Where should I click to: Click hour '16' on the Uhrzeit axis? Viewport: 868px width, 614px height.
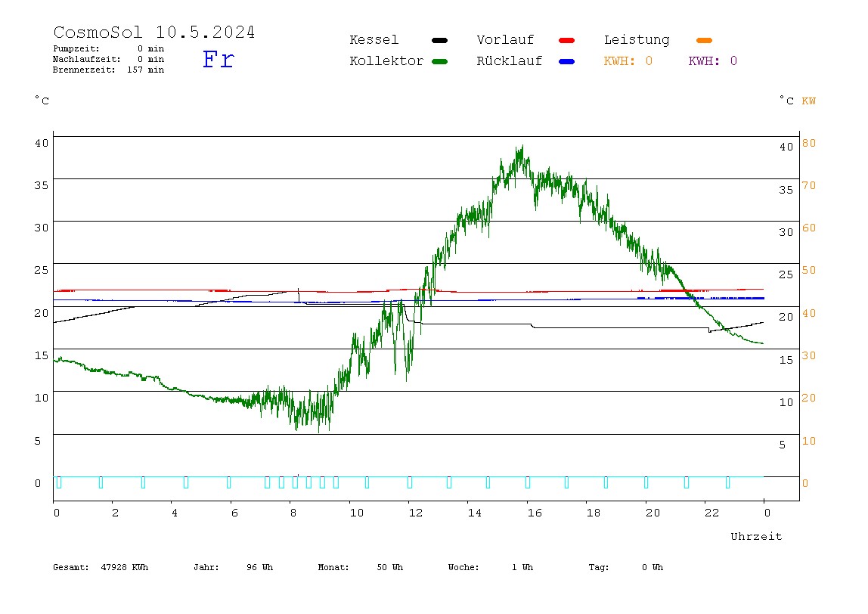[535, 513]
